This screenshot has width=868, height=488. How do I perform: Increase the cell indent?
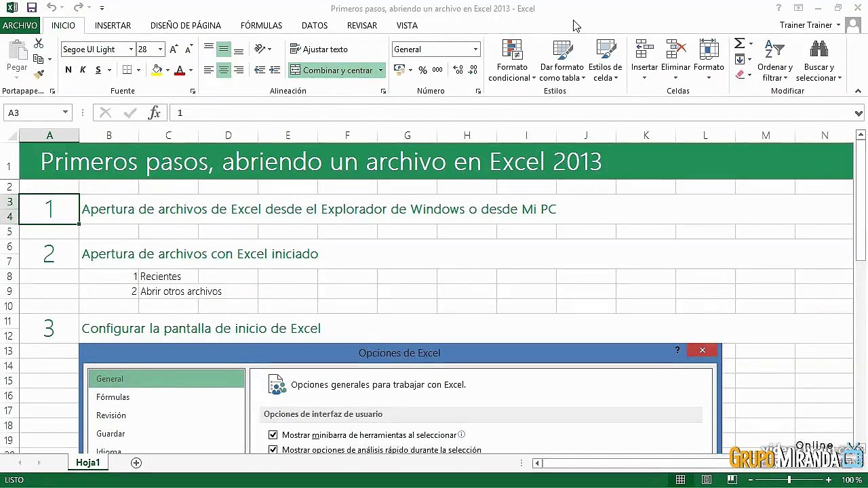(275, 70)
